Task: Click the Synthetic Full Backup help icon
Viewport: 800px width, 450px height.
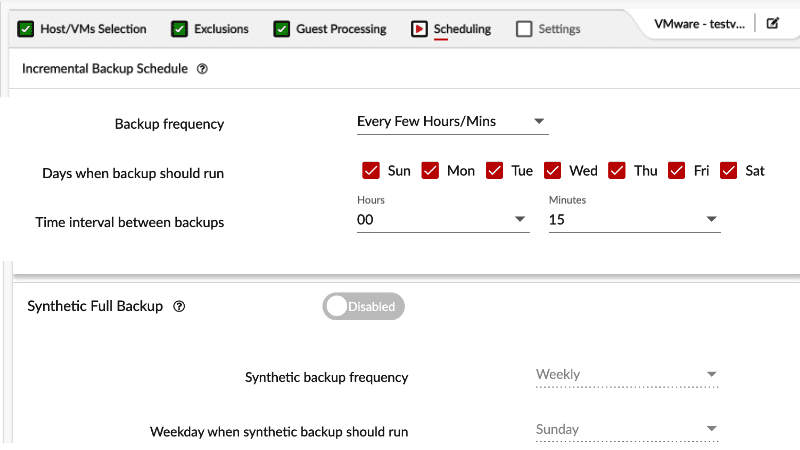Action: pyautogui.click(x=179, y=307)
